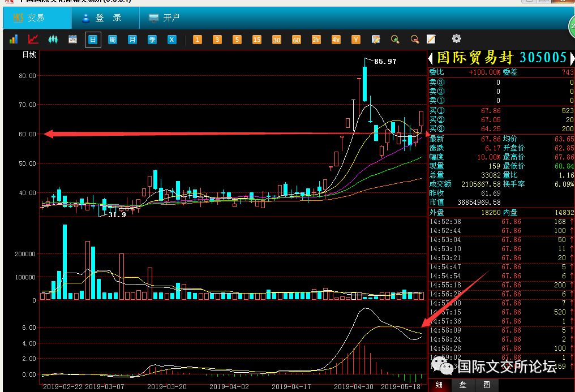Image resolution: width=575 pixels, height=392 pixels.
Task: Choose the 15-minute chart button
Action: click(257, 39)
